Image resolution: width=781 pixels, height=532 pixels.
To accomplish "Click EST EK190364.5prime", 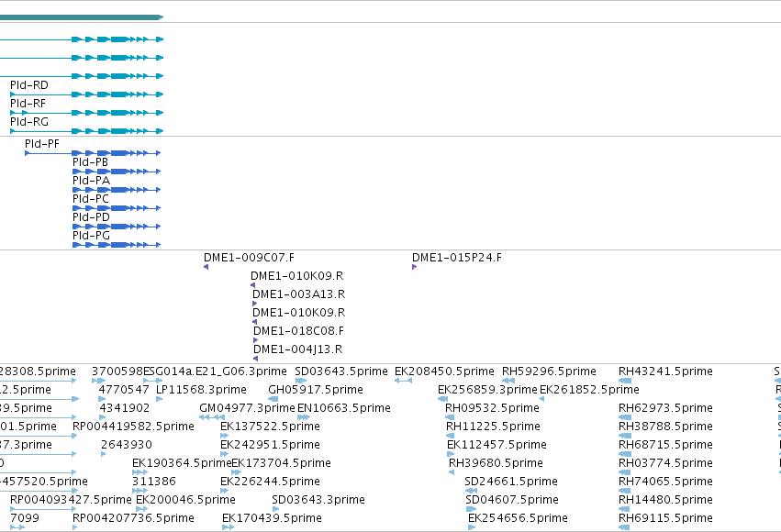I will 182,463.
